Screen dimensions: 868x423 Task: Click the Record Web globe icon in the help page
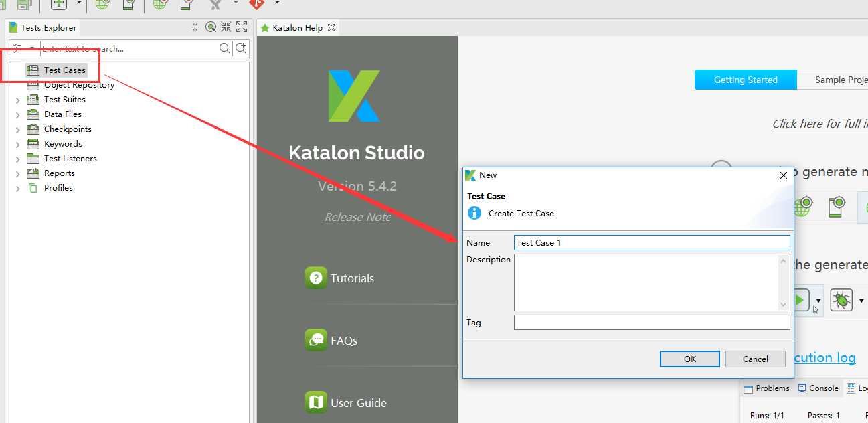(x=802, y=207)
